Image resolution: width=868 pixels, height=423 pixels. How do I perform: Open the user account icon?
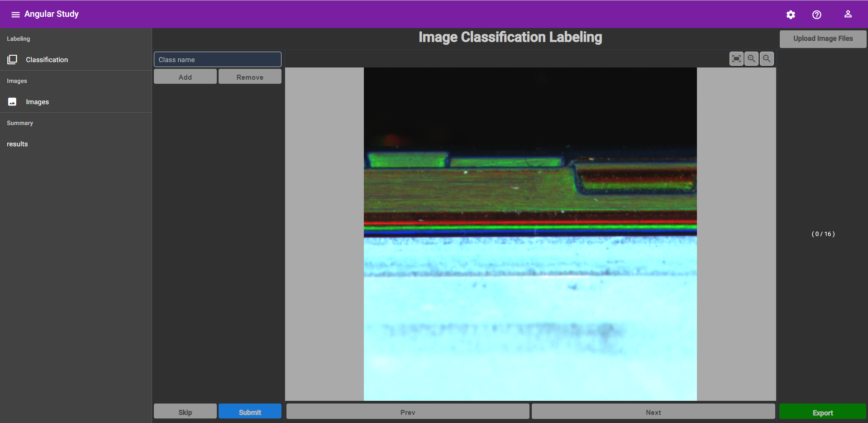[x=848, y=14]
